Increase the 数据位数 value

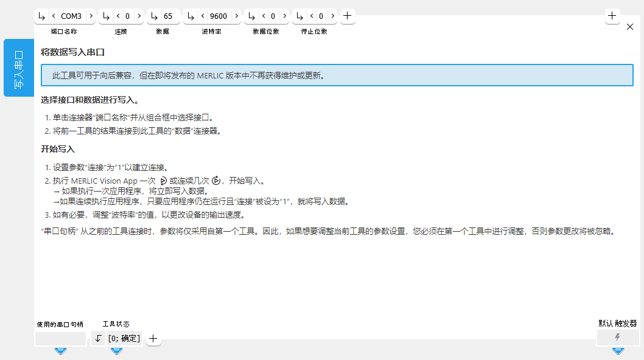(x=284, y=16)
